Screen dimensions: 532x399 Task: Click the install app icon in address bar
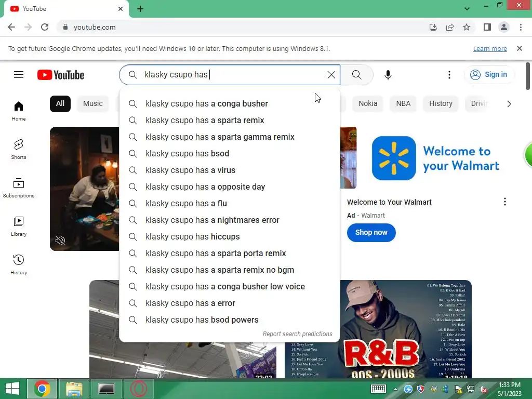click(x=433, y=27)
